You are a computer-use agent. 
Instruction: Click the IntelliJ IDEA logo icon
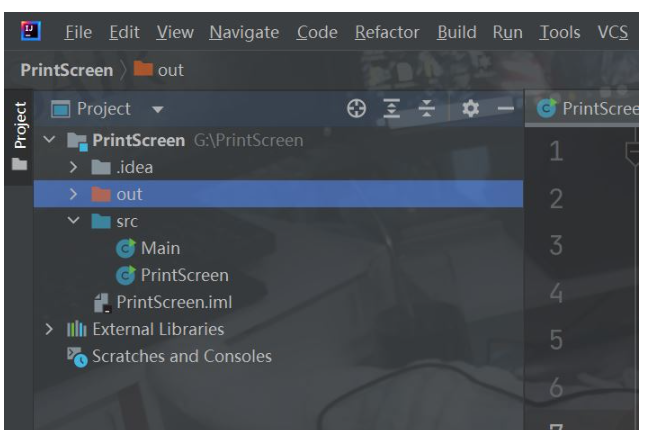pyautogui.click(x=31, y=32)
